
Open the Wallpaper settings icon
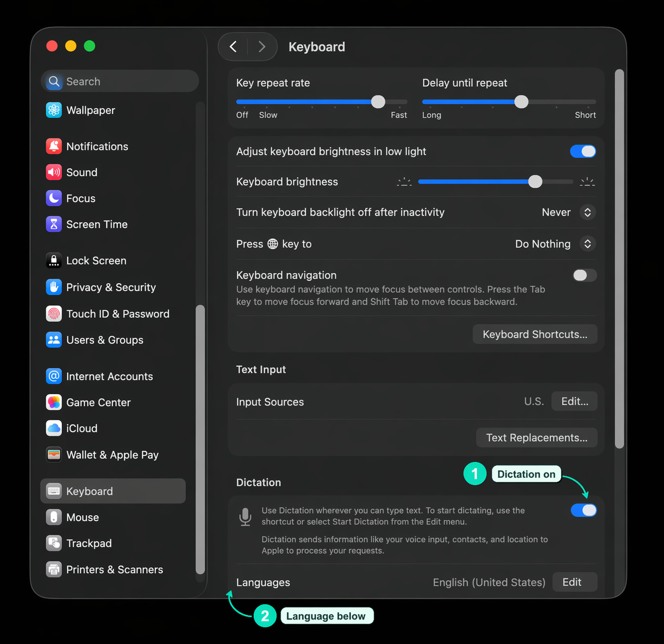pyautogui.click(x=54, y=110)
